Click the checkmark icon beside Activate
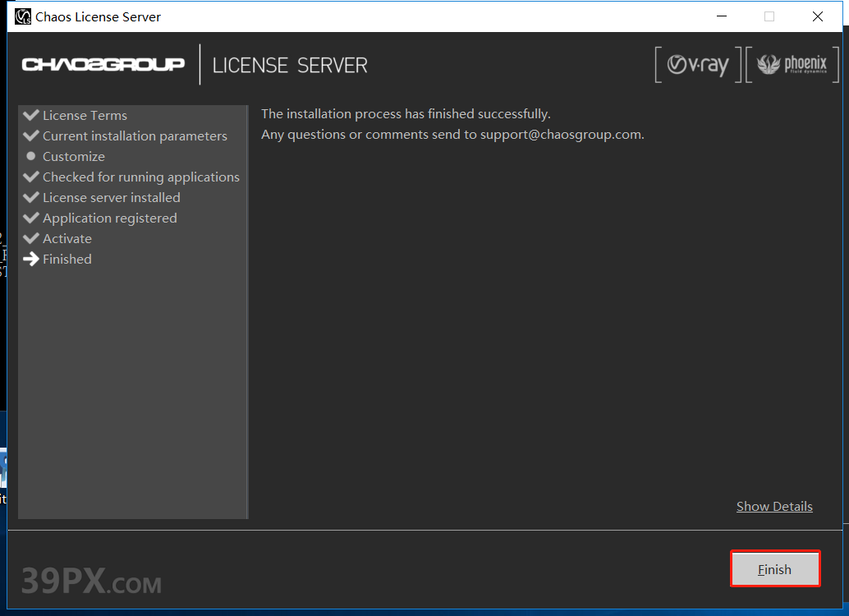This screenshot has width=849, height=616. (x=31, y=238)
